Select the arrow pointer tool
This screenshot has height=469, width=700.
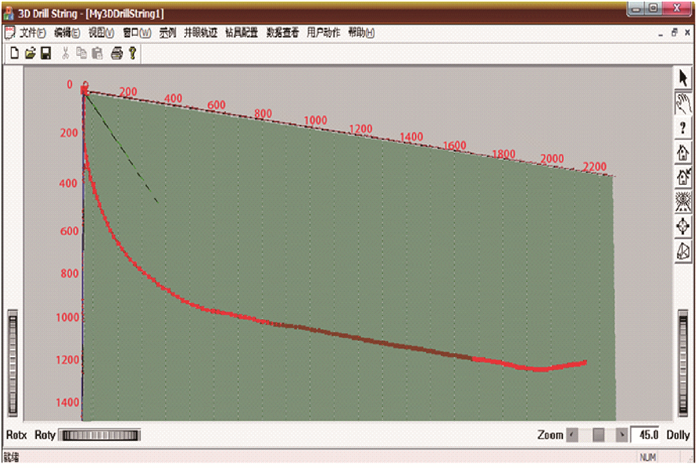pyautogui.click(x=684, y=78)
